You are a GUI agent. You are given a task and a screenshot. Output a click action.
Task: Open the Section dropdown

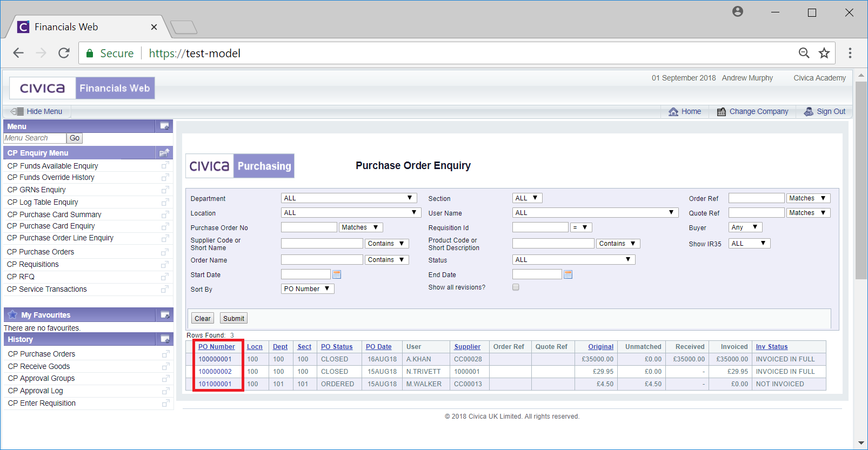pos(527,198)
